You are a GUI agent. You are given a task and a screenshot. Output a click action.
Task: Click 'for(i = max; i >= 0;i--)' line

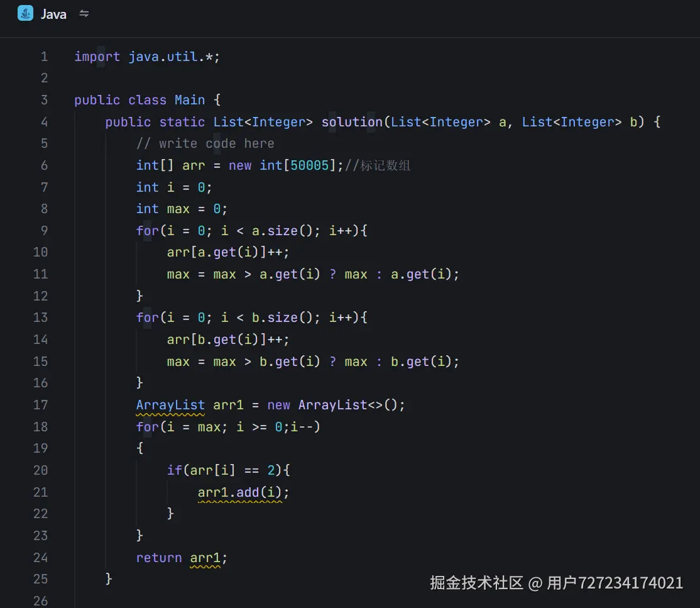click(x=228, y=427)
